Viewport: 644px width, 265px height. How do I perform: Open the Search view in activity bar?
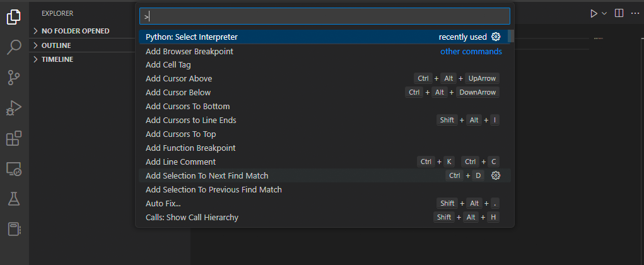click(14, 47)
